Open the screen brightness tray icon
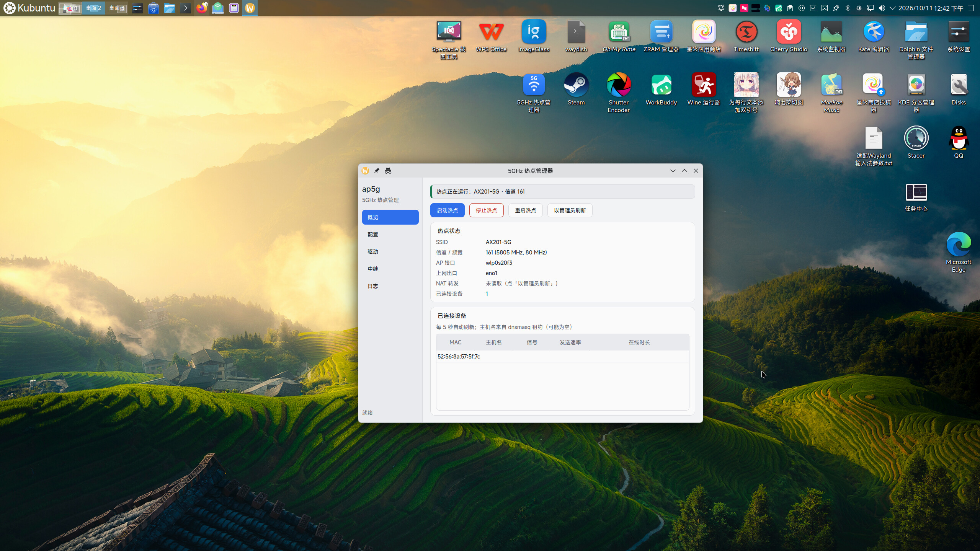Viewport: 980px width, 551px height. (859, 8)
